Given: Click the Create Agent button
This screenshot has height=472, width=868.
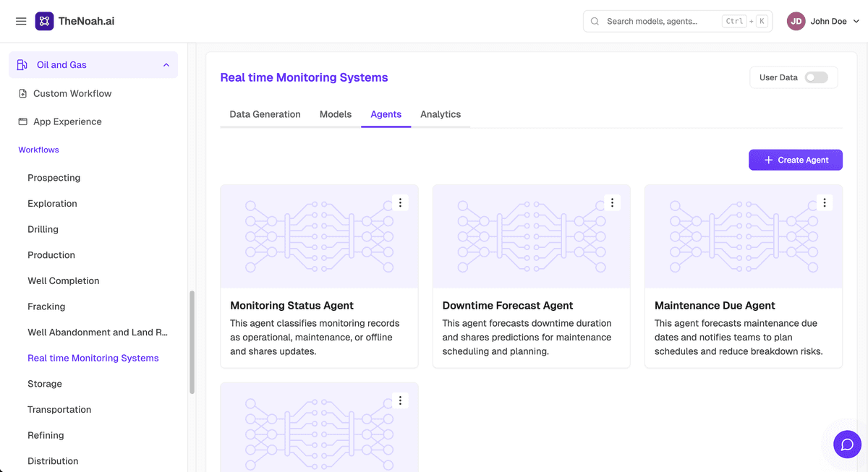Looking at the screenshot, I should pos(796,160).
